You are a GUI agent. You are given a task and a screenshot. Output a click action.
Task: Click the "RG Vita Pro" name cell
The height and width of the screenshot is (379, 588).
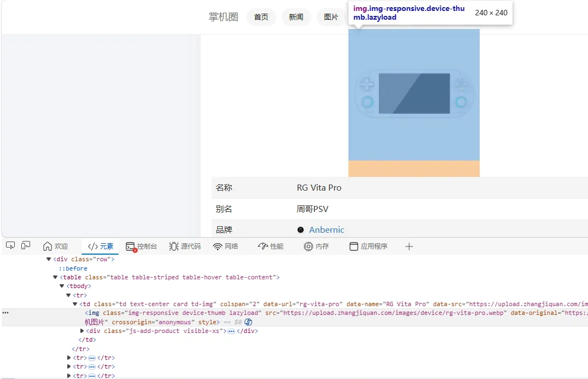pyautogui.click(x=319, y=188)
